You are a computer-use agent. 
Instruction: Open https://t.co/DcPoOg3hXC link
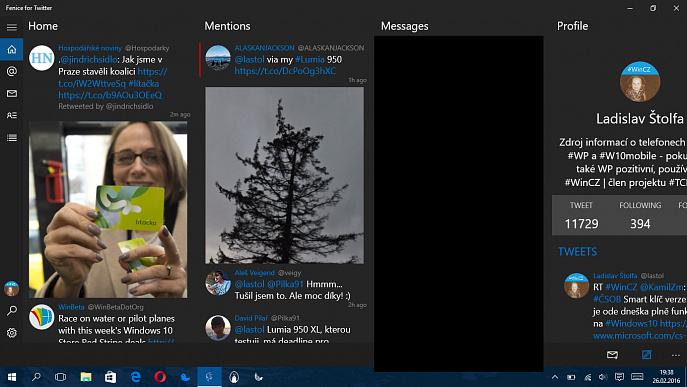point(285,71)
